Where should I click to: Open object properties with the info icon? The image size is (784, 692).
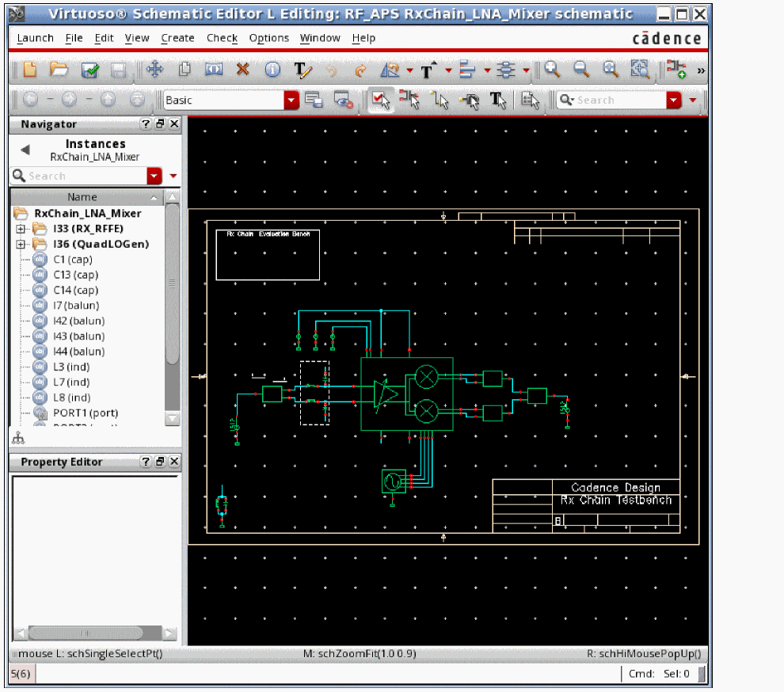coord(272,70)
